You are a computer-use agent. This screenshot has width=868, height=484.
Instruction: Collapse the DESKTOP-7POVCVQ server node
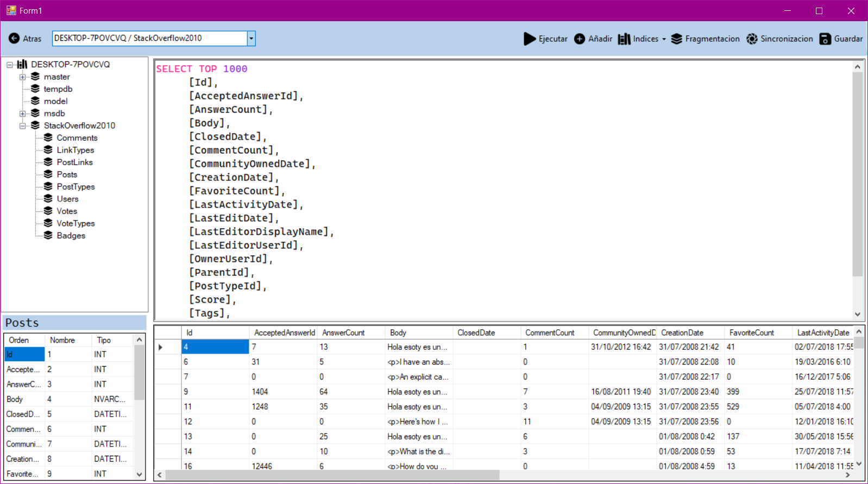point(10,65)
